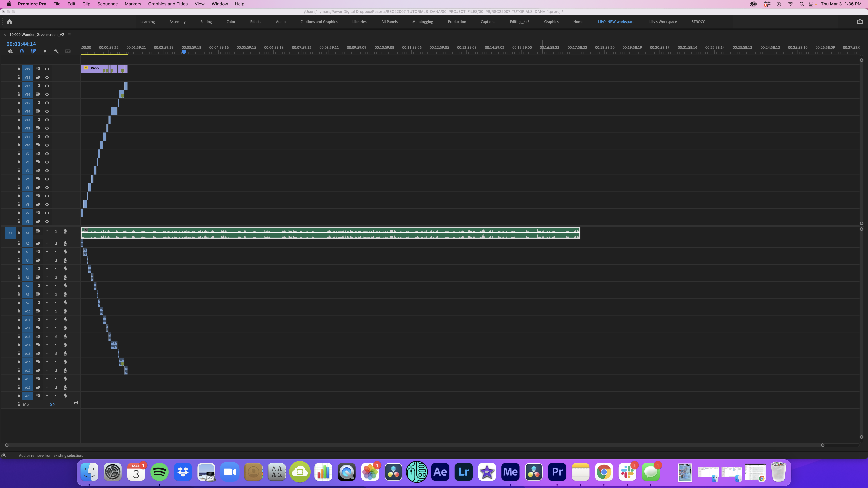Open Timeline Display Settings wrench icon
The height and width of the screenshot is (488, 868).
coord(56,51)
